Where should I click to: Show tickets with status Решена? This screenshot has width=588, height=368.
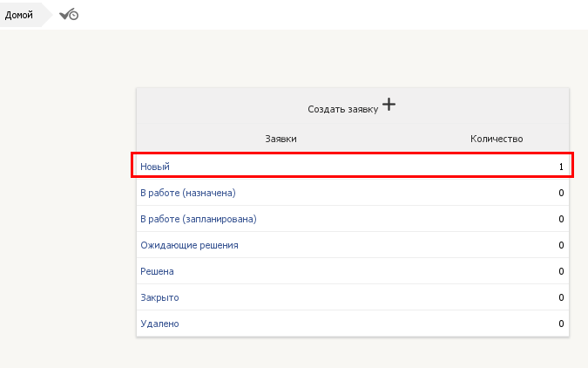(x=157, y=271)
